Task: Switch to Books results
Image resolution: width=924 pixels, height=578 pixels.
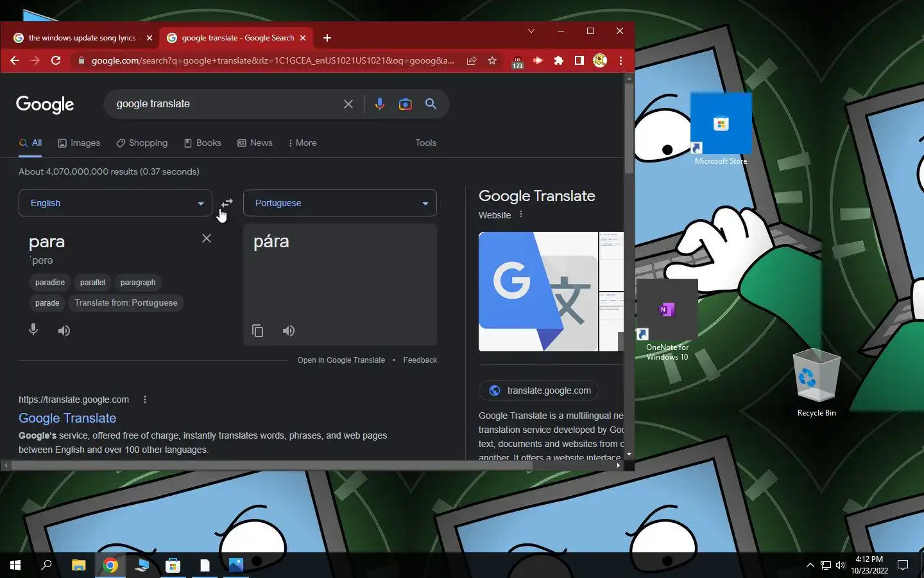Action: tap(202, 143)
